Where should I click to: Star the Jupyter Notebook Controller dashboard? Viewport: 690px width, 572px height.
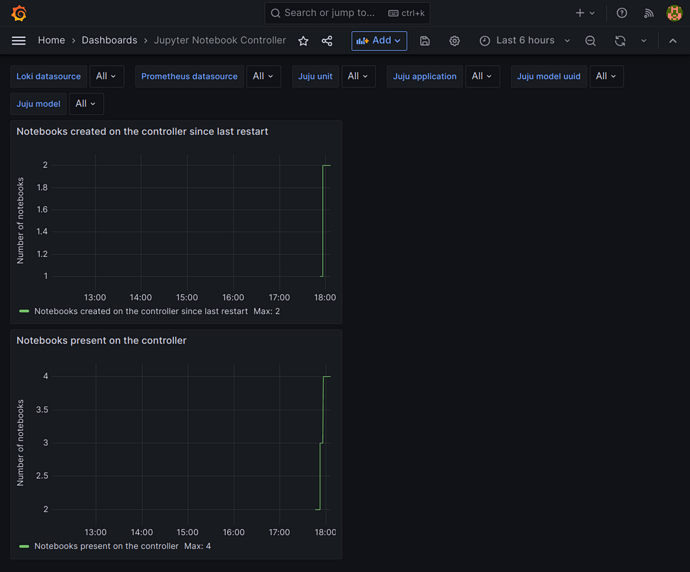coord(303,41)
